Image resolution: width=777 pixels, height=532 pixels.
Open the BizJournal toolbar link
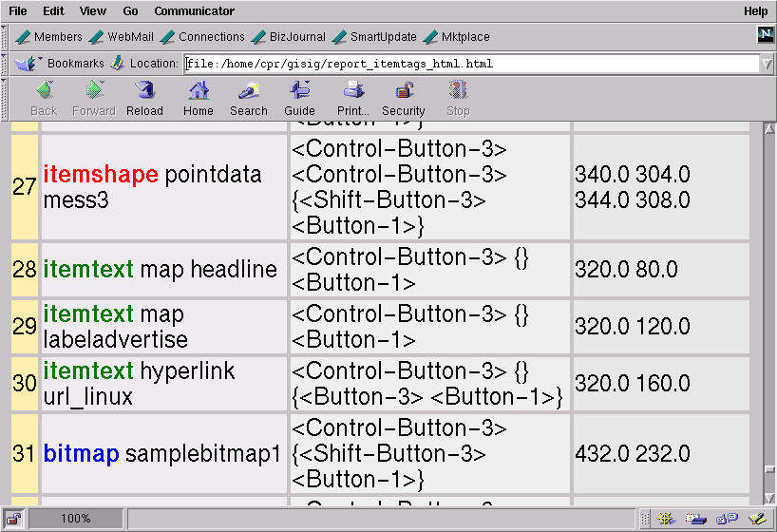(289, 37)
